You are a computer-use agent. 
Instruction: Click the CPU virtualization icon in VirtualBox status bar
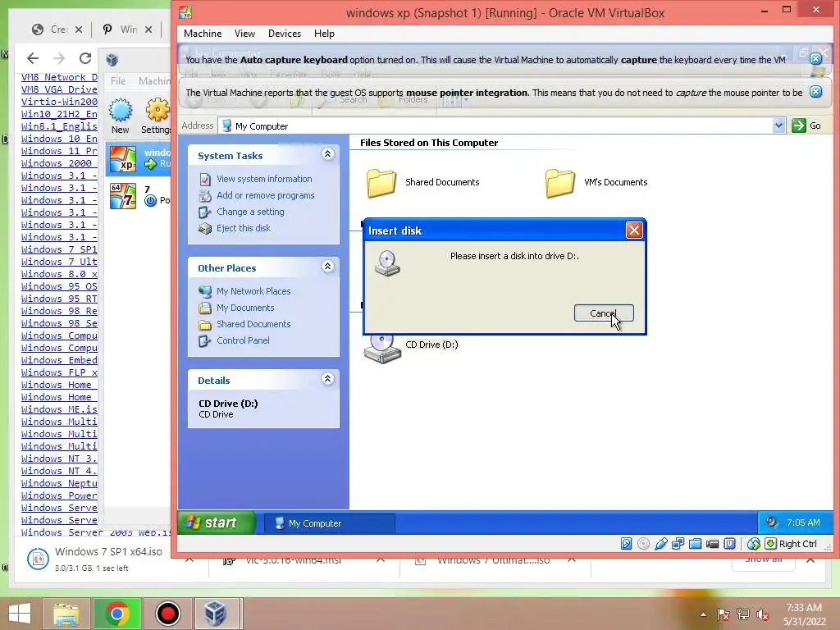point(729,544)
